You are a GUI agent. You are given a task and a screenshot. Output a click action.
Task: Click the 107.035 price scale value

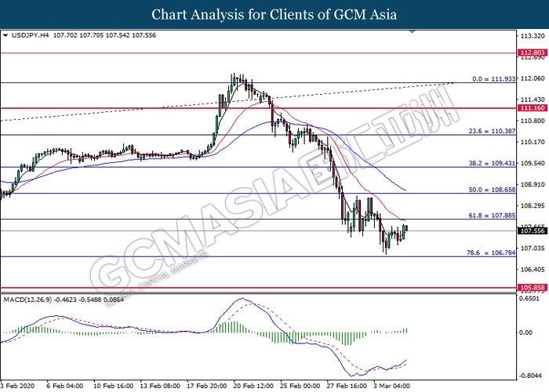click(x=533, y=249)
